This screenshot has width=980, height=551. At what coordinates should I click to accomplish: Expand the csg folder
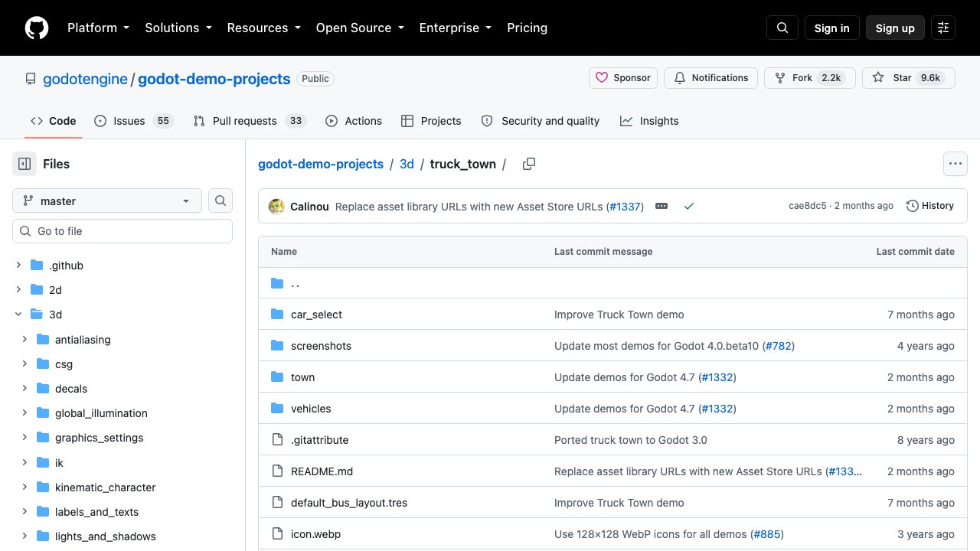[x=24, y=364]
